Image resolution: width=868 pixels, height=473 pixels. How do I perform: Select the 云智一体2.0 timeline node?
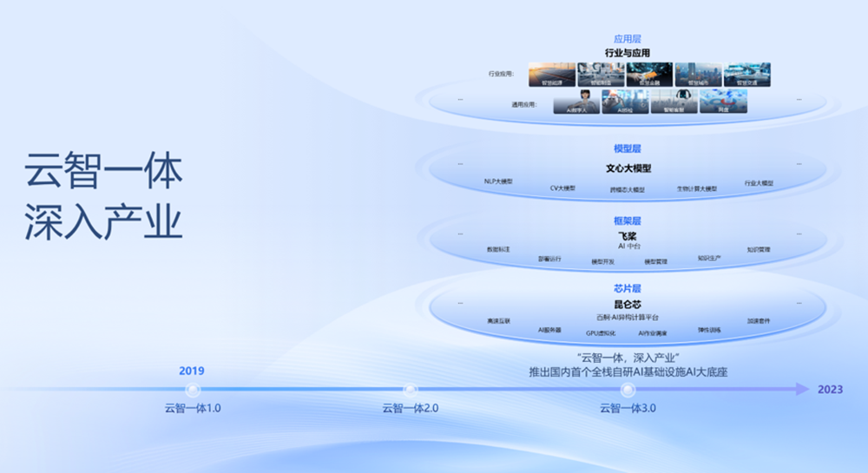point(411,390)
